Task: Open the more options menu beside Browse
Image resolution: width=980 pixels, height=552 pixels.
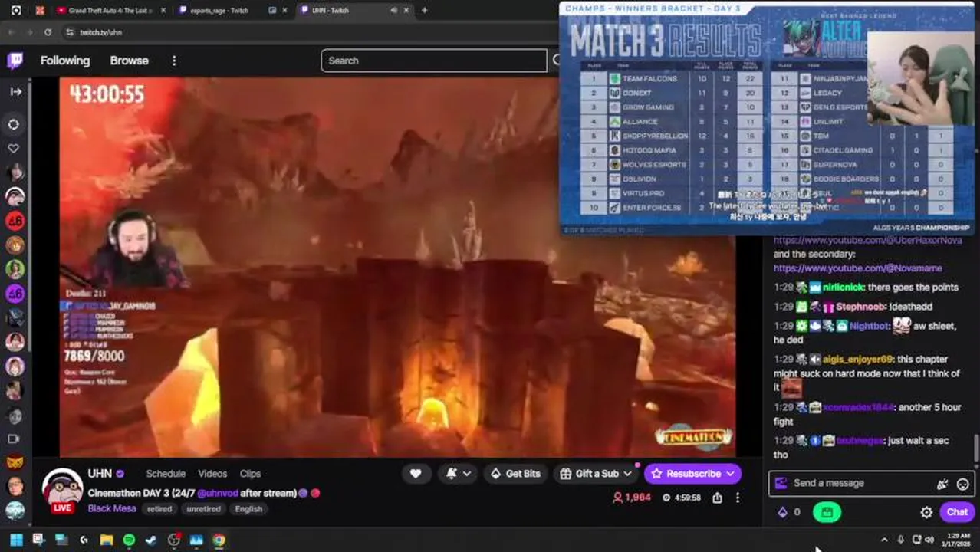Action: [174, 61]
